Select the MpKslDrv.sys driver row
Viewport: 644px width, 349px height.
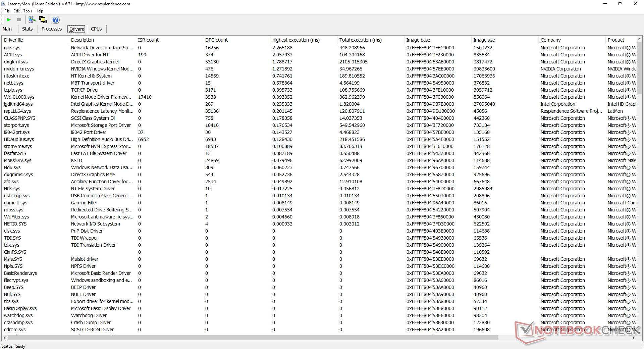click(319, 160)
